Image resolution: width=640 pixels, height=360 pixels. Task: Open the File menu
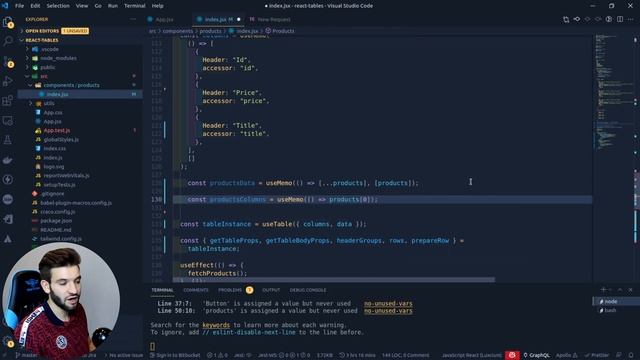(19, 6)
